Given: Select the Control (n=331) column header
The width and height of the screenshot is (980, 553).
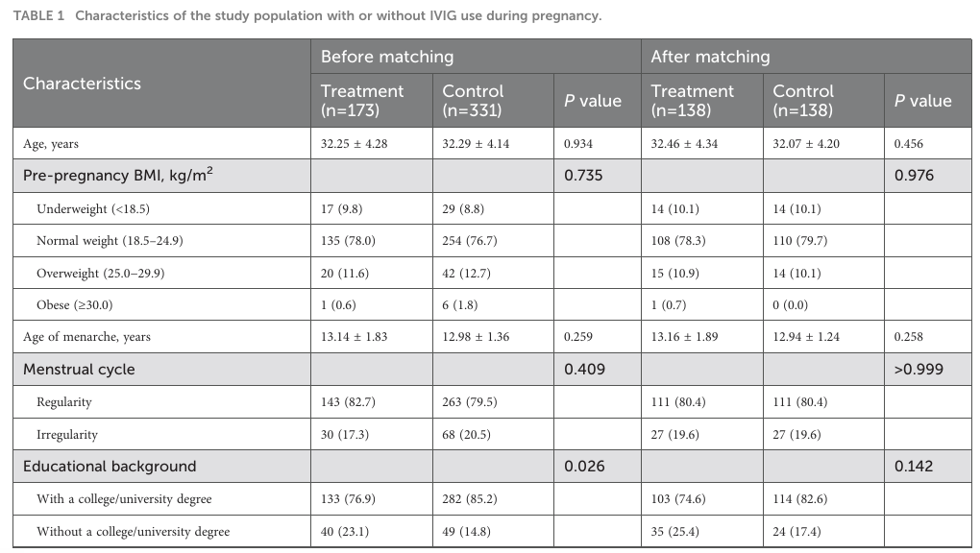Looking at the screenshot, I should point(473,100).
